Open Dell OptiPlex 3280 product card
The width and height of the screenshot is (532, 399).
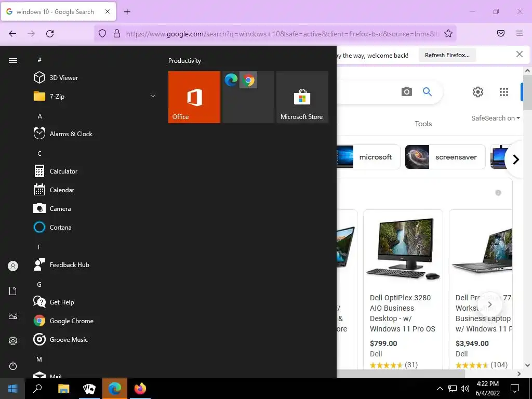(x=403, y=289)
